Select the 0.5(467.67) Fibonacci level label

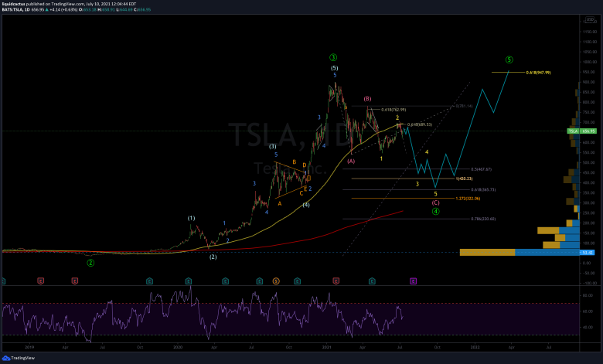481,169
